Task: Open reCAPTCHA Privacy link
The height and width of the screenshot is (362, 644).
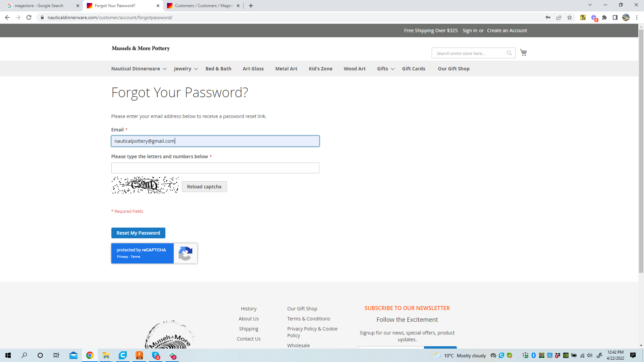Action: click(122, 257)
